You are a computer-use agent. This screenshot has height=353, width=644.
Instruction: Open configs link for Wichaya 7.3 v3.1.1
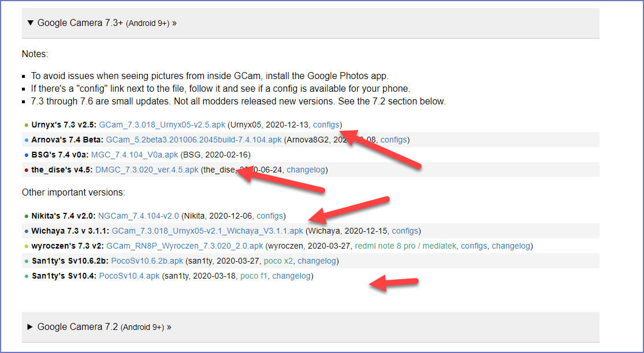coord(405,231)
